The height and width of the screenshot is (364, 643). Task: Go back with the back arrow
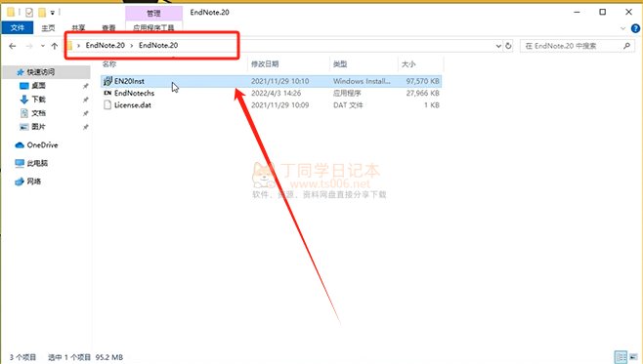(13, 46)
